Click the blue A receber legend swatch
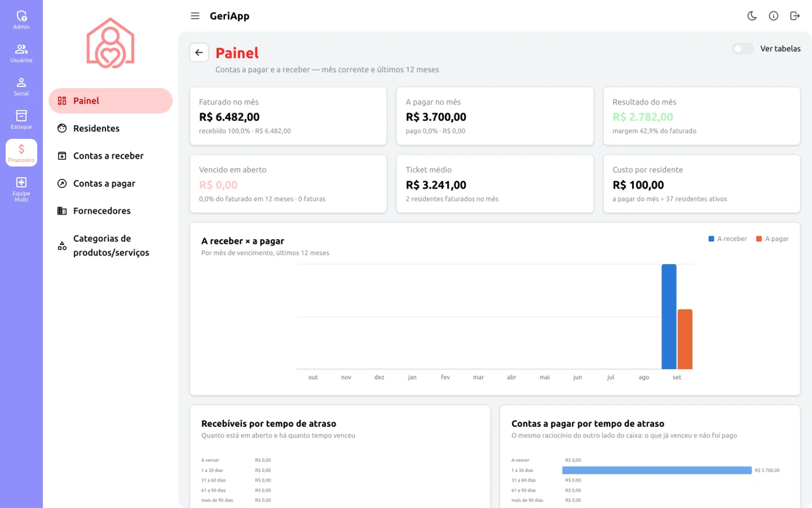Screen dimensions: 812x508 pos(711,239)
